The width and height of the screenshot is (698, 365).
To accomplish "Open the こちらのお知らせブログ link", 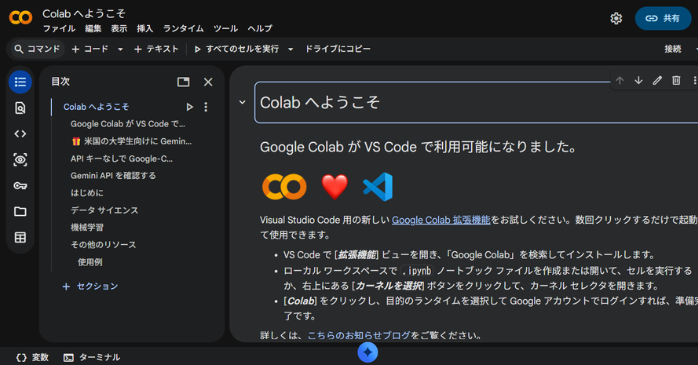I will [x=359, y=335].
